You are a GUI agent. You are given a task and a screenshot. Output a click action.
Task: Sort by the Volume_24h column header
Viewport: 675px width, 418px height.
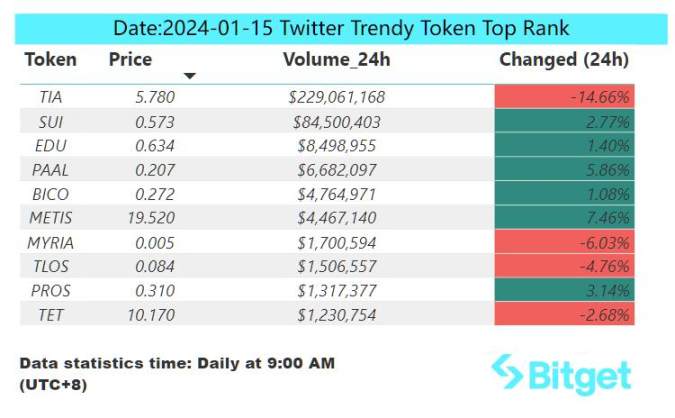[x=336, y=59]
